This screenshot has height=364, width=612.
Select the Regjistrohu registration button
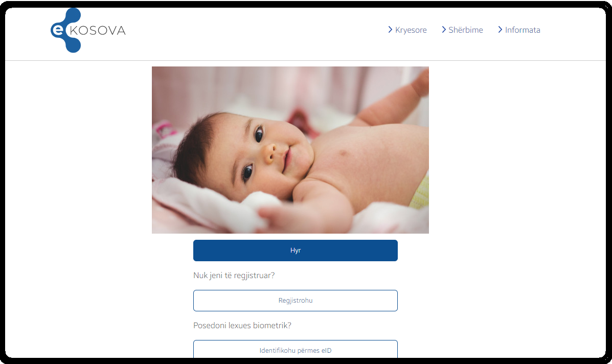[x=296, y=301]
